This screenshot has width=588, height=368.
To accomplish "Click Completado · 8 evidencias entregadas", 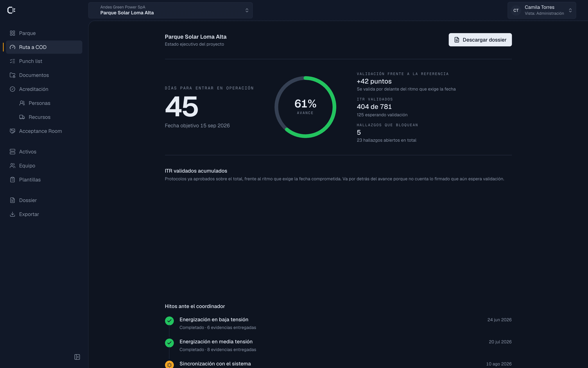I will point(218,350).
